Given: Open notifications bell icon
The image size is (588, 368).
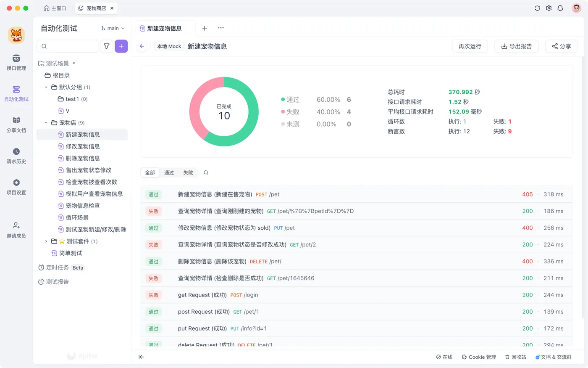Looking at the screenshot, I should (x=560, y=8).
